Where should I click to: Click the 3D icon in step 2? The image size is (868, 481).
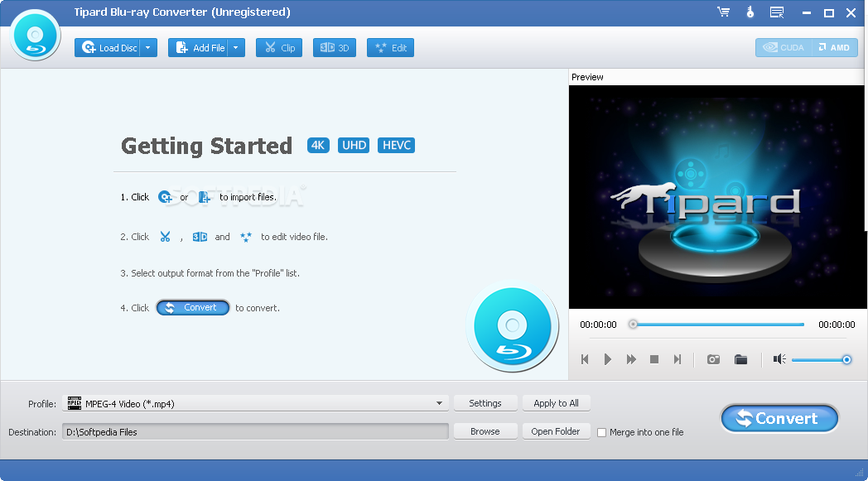coord(200,237)
